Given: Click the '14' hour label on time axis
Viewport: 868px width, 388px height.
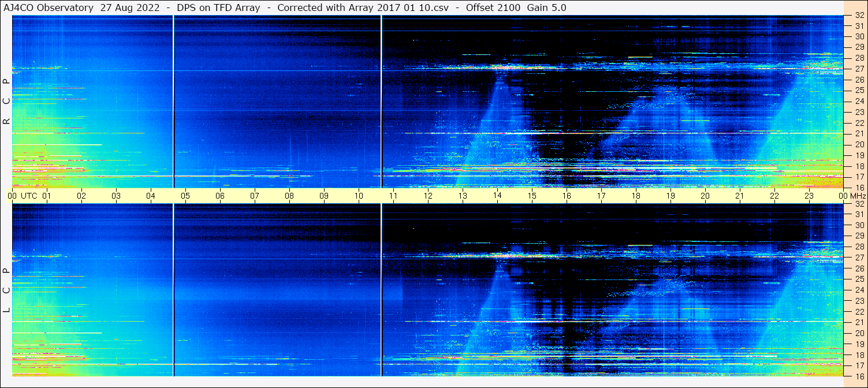Looking at the screenshot, I should [x=497, y=196].
